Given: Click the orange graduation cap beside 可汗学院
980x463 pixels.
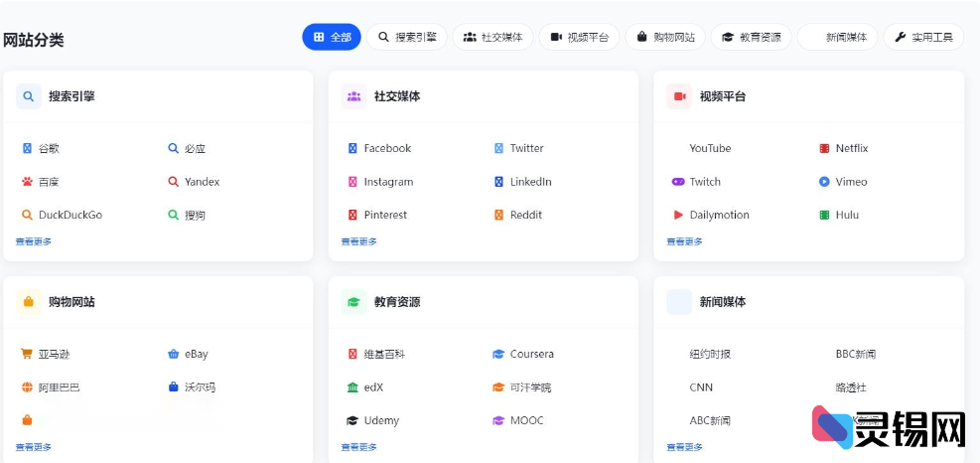Looking at the screenshot, I should (x=498, y=387).
